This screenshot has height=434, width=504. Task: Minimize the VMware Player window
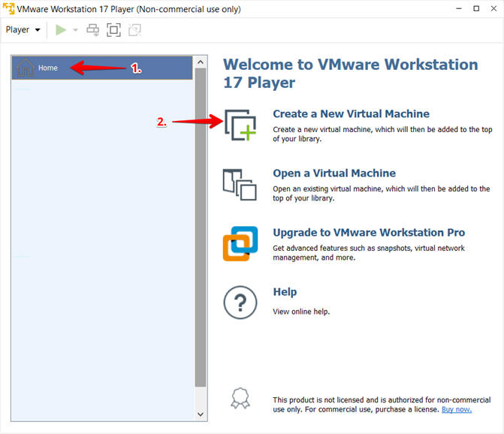click(x=459, y=9)
